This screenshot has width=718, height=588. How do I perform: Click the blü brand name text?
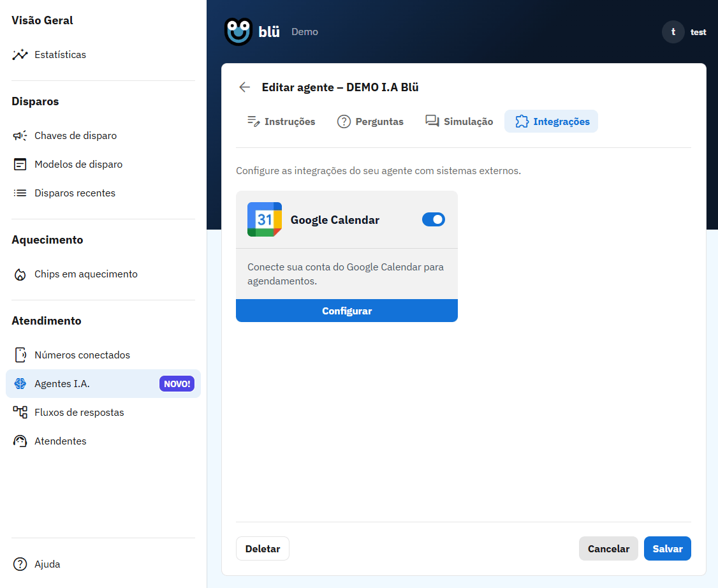(x=269, y=32)
